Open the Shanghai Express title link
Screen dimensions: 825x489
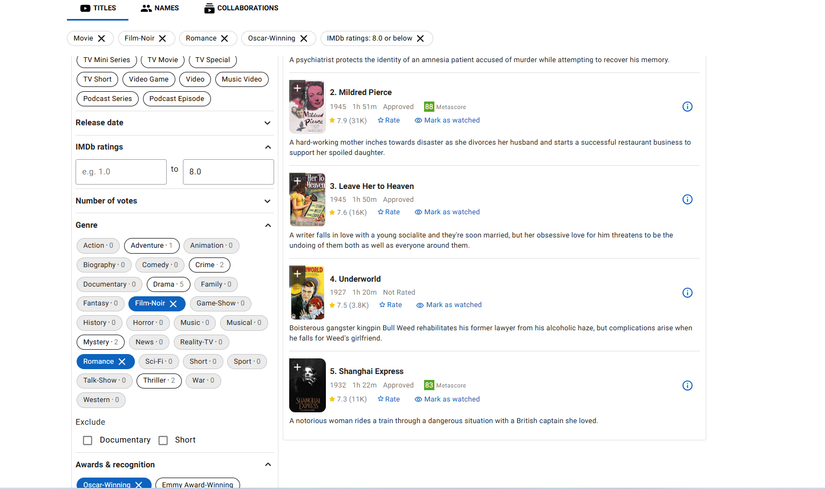[x=367, y=372]
